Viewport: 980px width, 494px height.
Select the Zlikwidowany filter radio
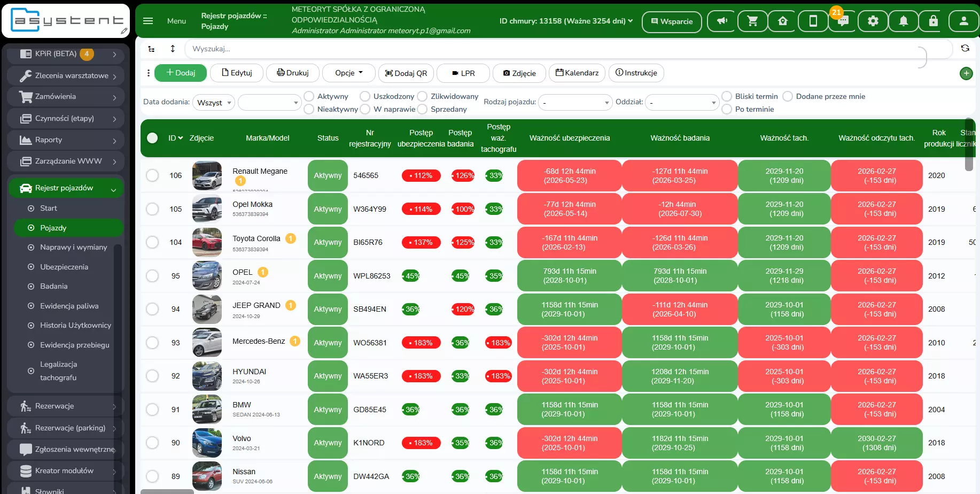click(422, 96)
